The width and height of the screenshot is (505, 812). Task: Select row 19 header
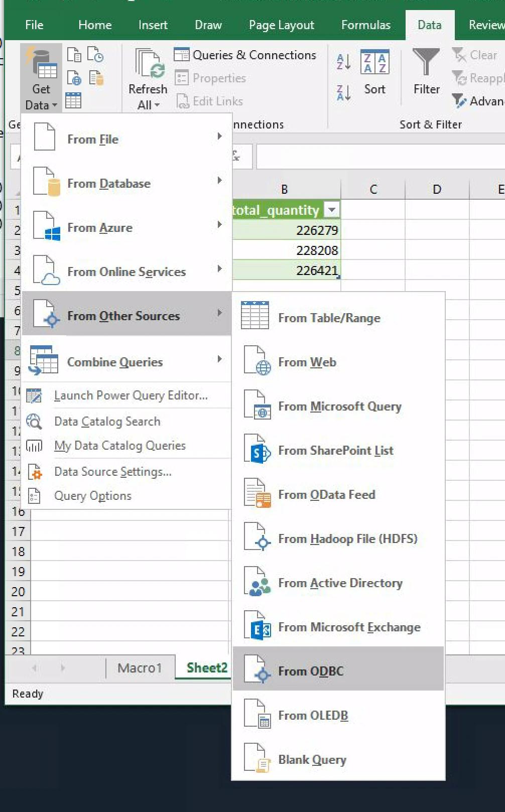tap(18, 571)
